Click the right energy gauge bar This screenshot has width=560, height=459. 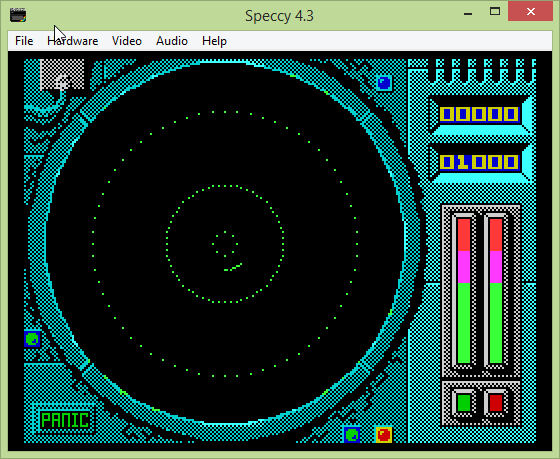(x=496, y=291)
